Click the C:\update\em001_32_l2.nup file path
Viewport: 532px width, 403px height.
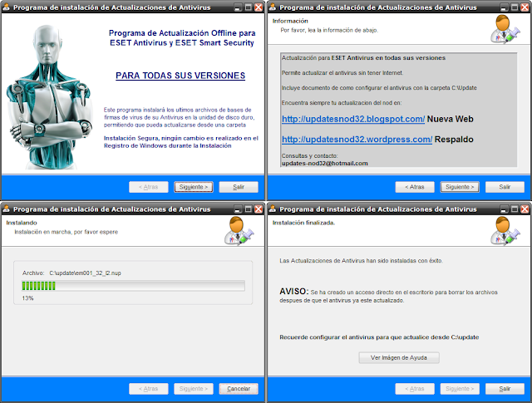(x=85, y=273)
